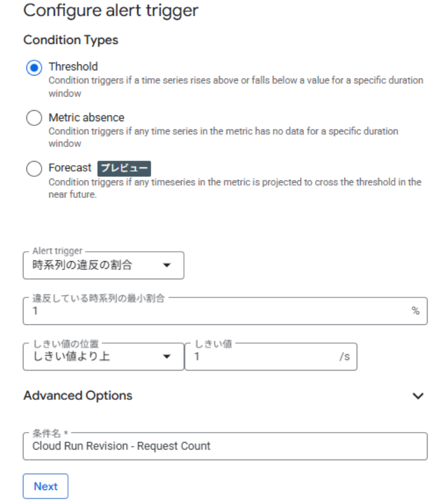The height and width of the screenshot is (504, 441).
Task: Click the Metric absence label text
Action: [x=86, y=118]
